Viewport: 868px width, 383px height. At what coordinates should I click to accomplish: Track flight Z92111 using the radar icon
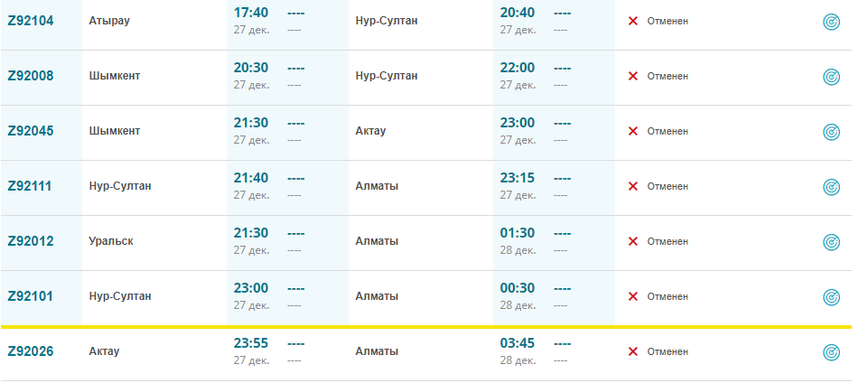point(831,187)
